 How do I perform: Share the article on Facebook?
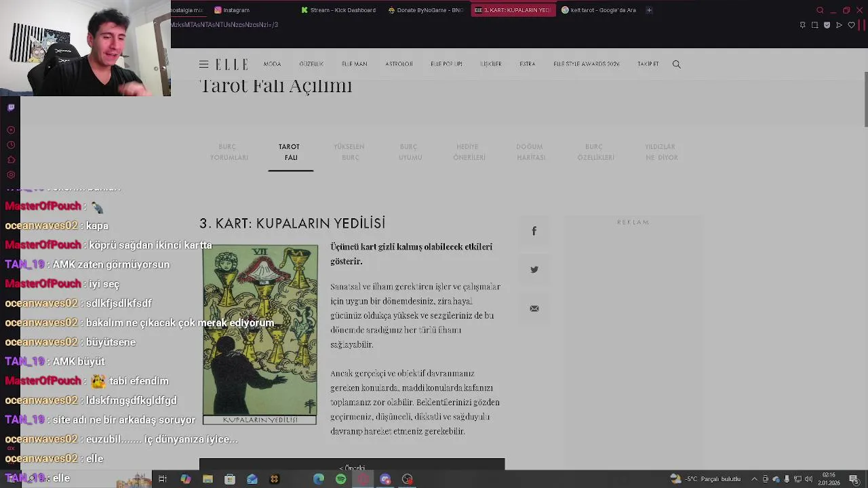[x=534, y=231]
